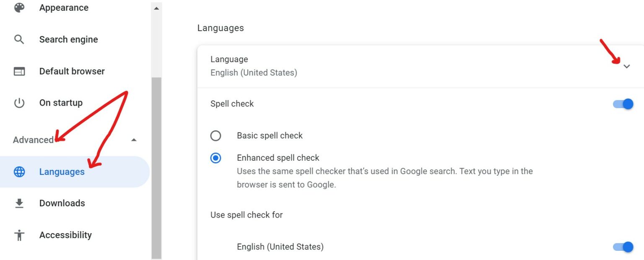Expand the Language section chevron
Image resolution: width=644 pixels, height=260 pixels.
(627, 66)
